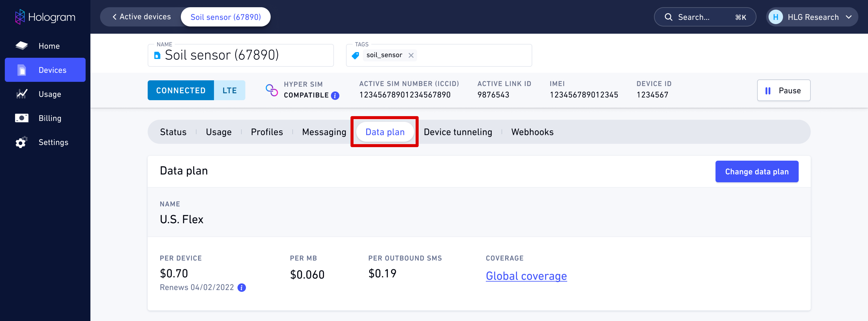Image resolution: width=868 pixels, height=321 pixels.
Task: Click the Change data plan button
Action: [757, 172]
